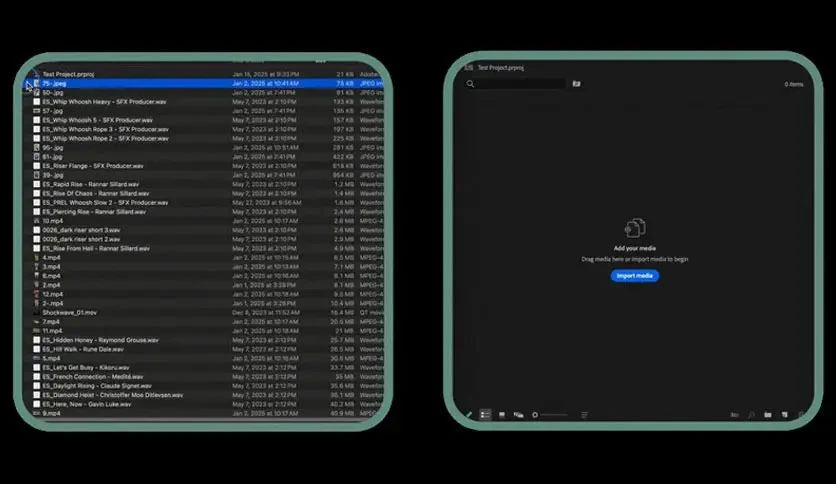
Task: Click icon of ES_Whip Whoosh Rope 2 wav file
Action: (x=37, y=139)
